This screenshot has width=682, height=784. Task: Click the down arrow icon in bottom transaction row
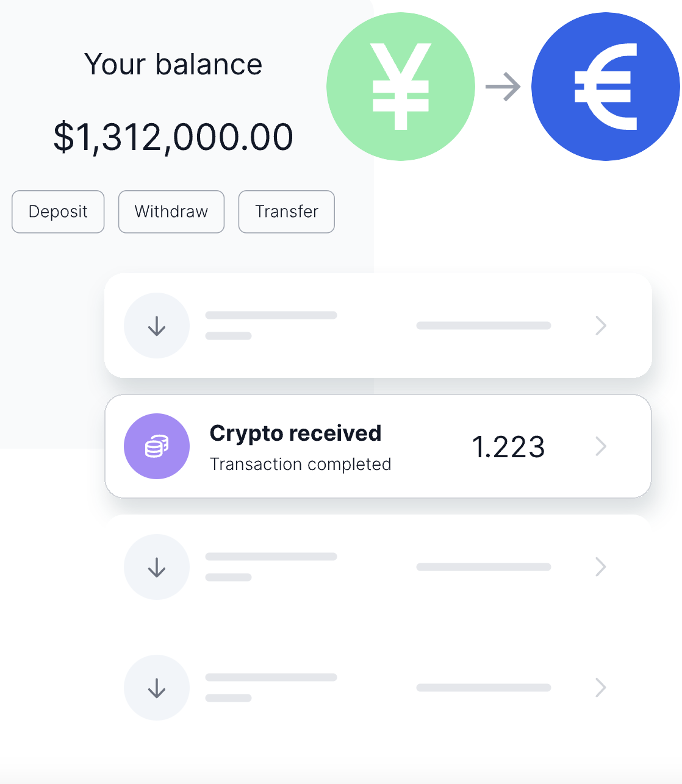[x=157, y=688]
